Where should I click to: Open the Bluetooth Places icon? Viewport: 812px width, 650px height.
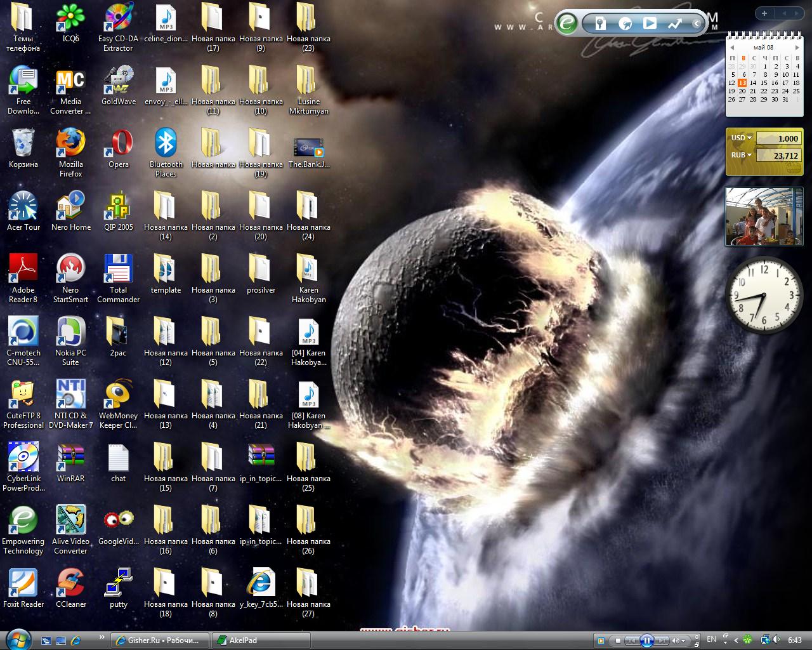pyautogui.click(x=166, y=143)
